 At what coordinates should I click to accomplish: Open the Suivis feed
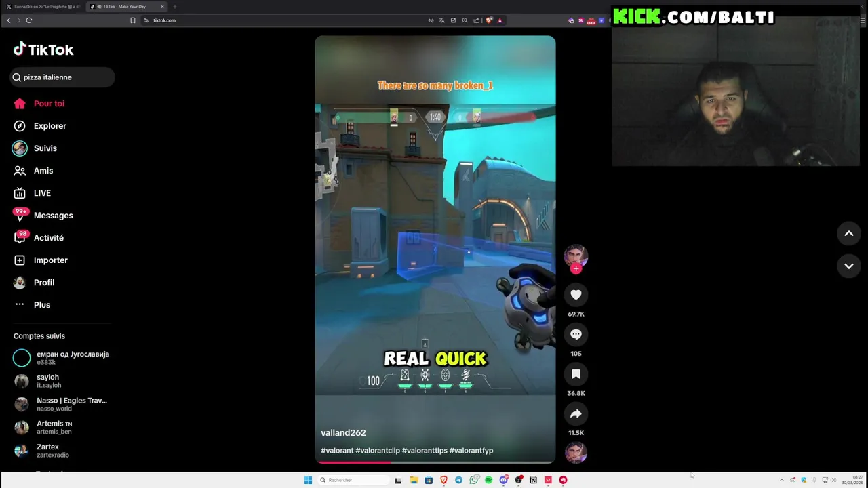tap(36, 148)
